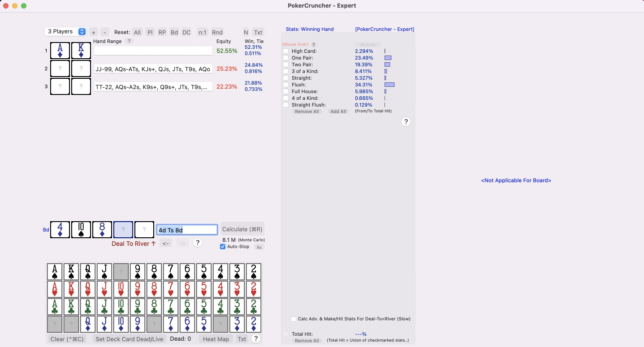
Task: Pick the Jack of diamonds deck card
Action: pyautogui.click(x=104, y=324)
